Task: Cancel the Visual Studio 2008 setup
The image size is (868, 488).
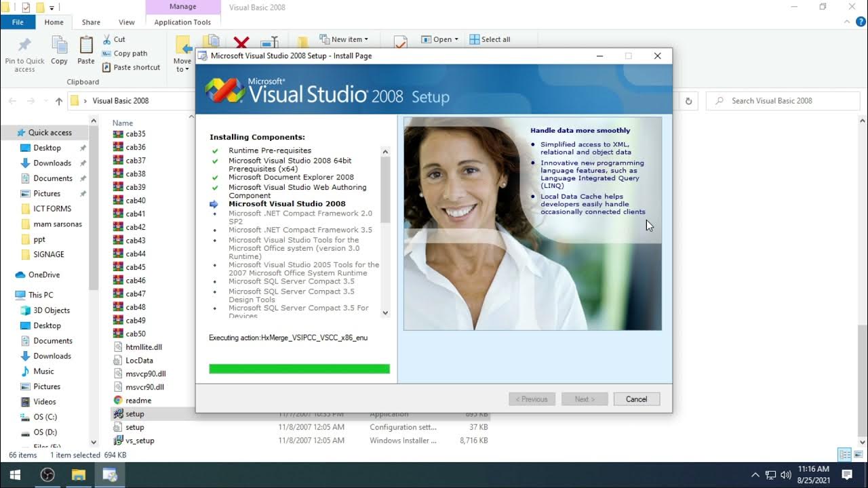Action: click(x=636, y=399)
